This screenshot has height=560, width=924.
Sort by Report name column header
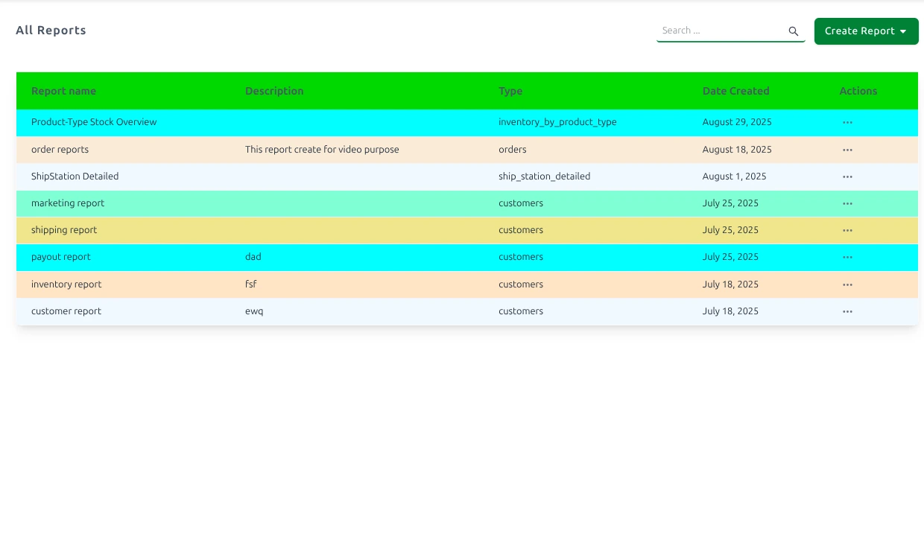pos(63,91)
